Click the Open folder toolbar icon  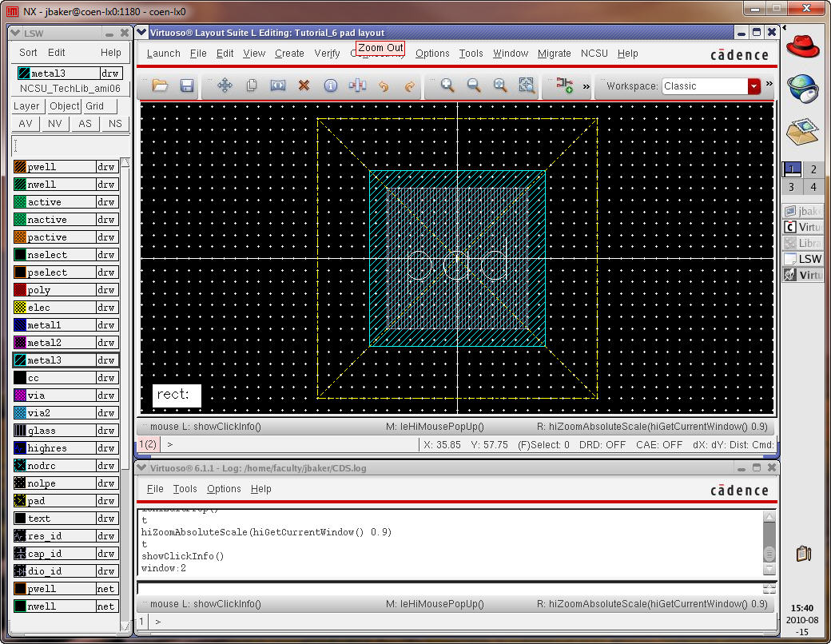pos(160,85)
